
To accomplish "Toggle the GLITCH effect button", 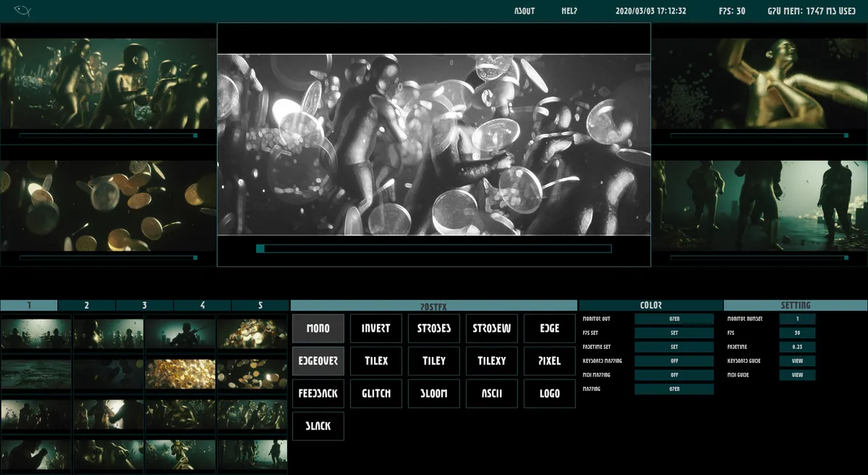I will 376,393.
